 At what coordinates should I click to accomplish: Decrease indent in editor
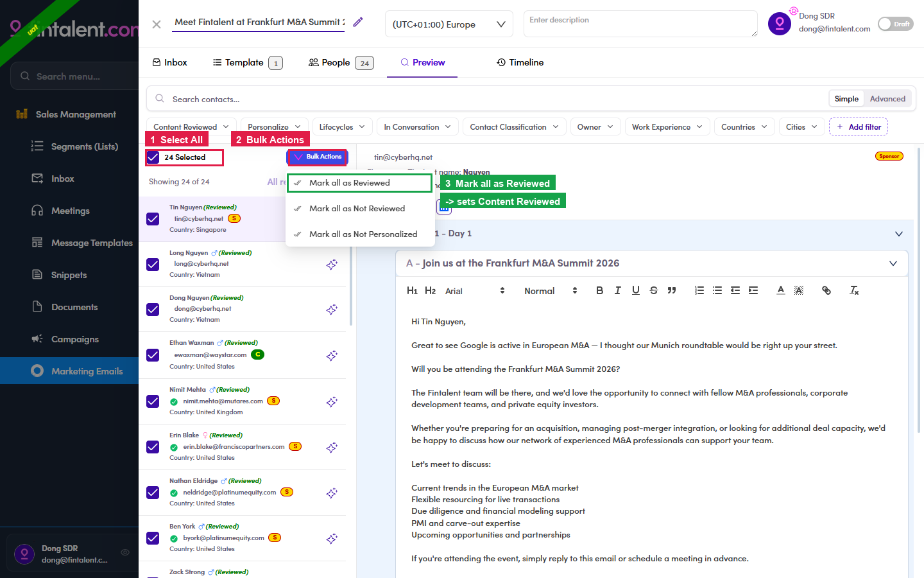735,290
